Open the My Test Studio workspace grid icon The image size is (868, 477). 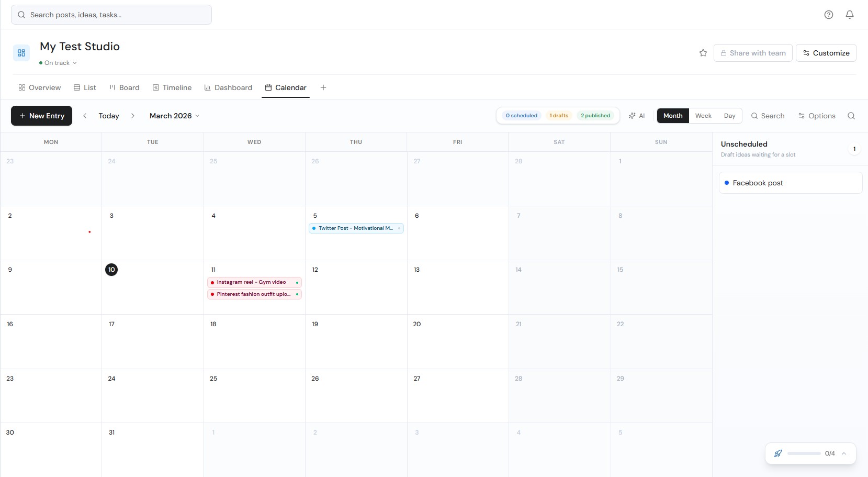[21, 53]
